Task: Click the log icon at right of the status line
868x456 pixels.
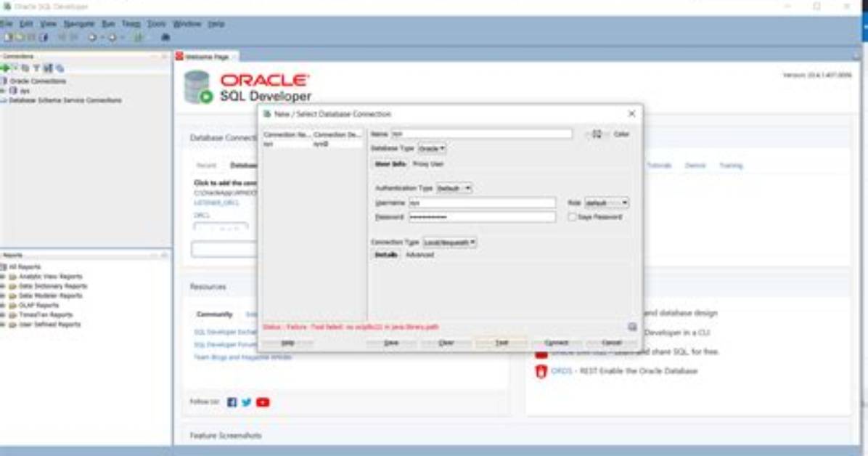Action: 632,327
